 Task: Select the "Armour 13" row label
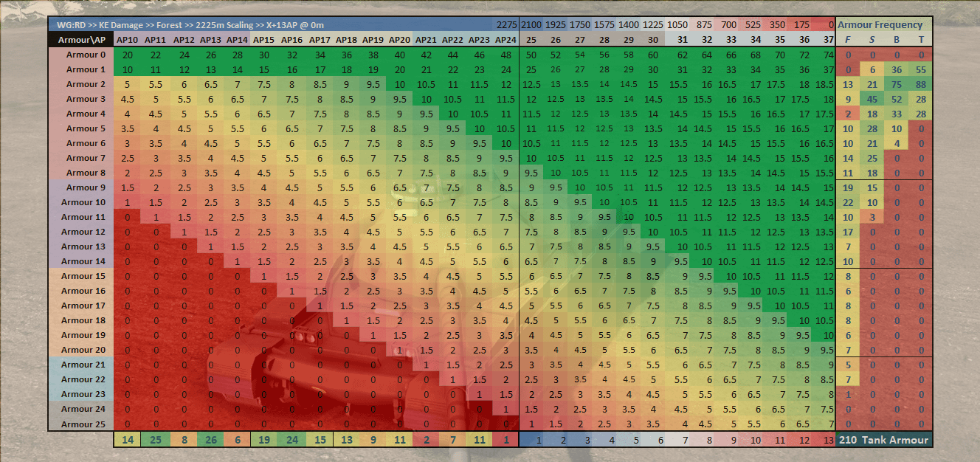[81, 246]
